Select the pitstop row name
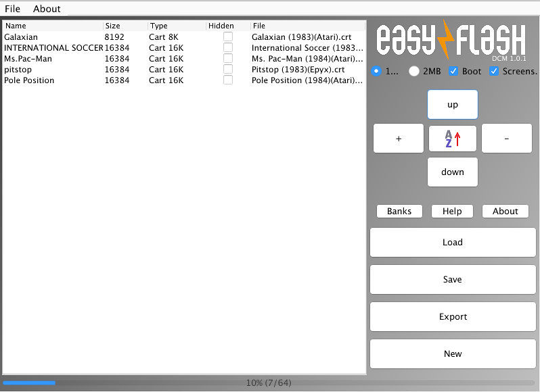The height and width of the screenshot is (392, 540). tap(18, 70)
